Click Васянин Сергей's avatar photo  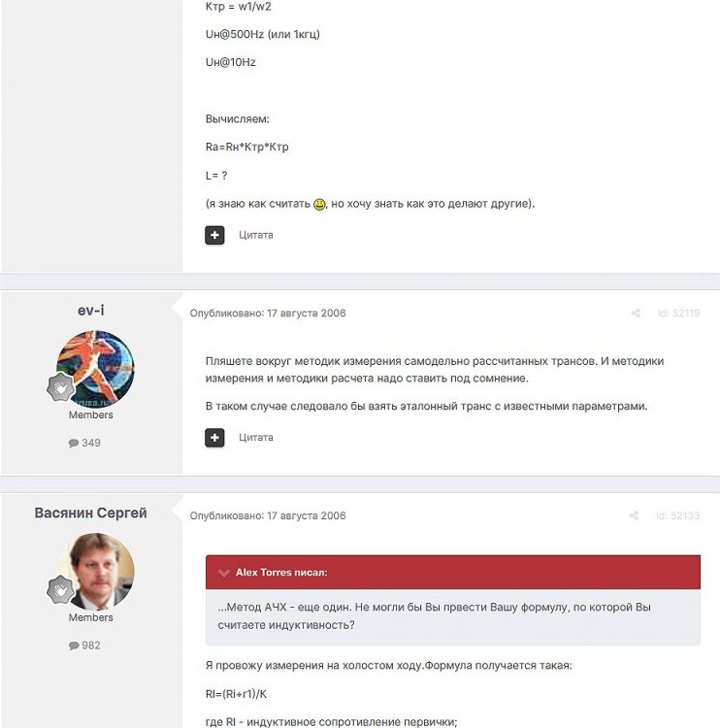click(95, 571)
